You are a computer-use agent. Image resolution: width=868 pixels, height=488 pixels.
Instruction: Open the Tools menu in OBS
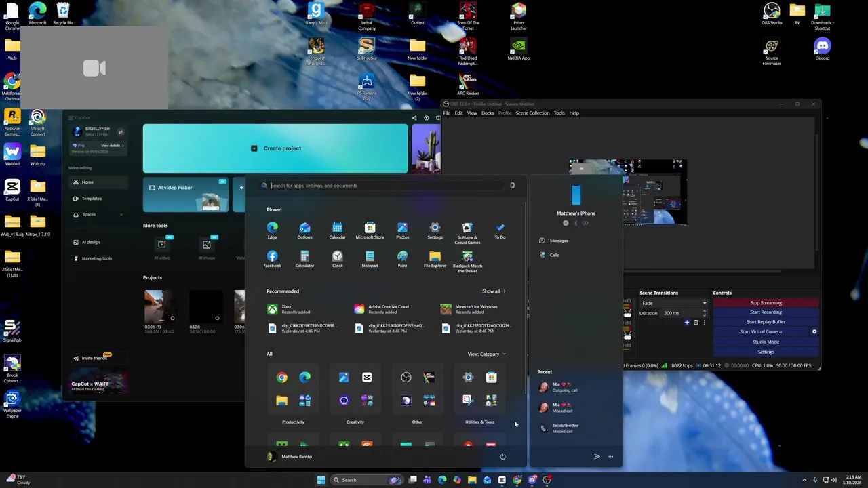559,113
